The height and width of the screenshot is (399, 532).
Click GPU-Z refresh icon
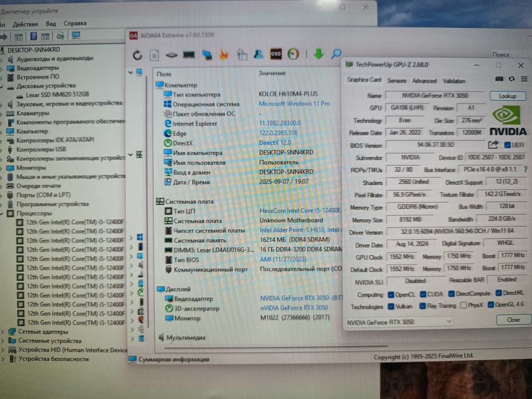(x=511, y=79)
